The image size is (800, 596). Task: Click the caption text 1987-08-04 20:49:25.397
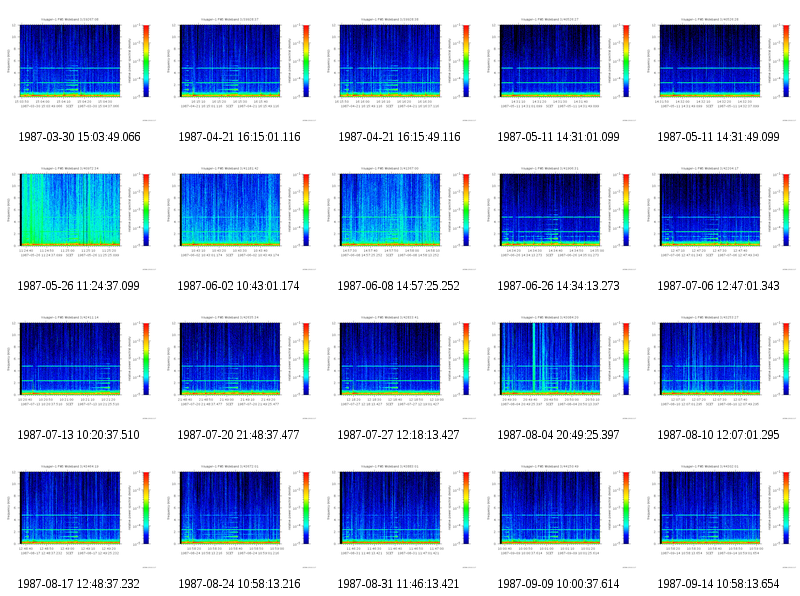pyautogui.click(x=558, y=435)
